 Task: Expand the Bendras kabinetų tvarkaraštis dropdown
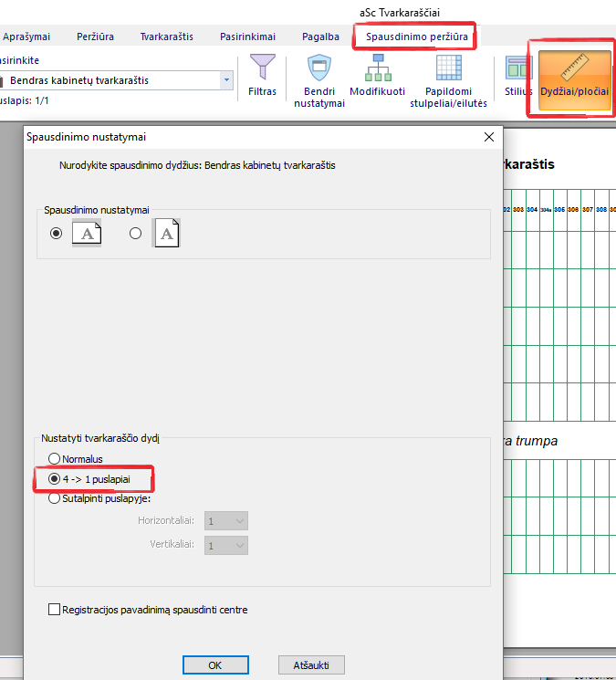click(x=227, y=80)
